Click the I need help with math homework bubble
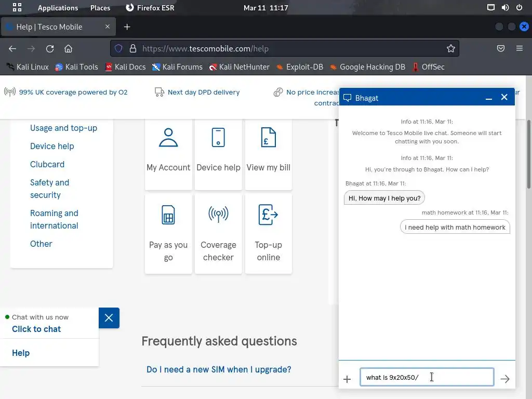 point(455,228)
